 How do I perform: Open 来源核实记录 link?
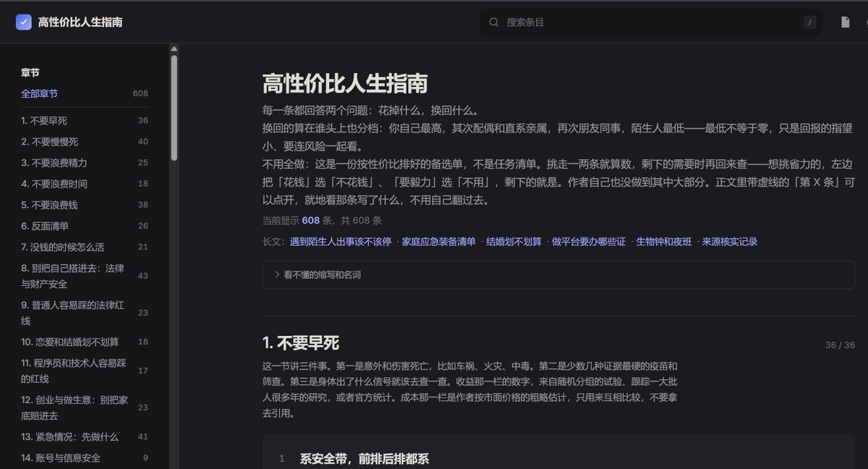click(x=730, y=242)
